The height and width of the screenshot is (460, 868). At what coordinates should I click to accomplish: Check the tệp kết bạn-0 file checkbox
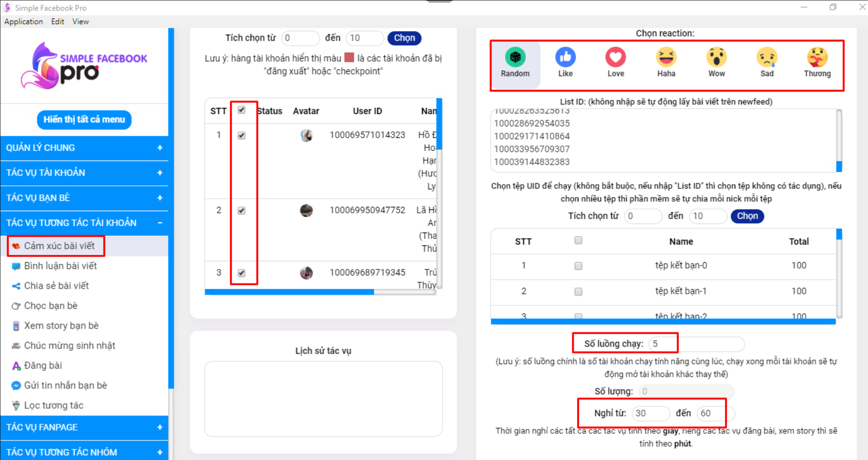point(578,266)
